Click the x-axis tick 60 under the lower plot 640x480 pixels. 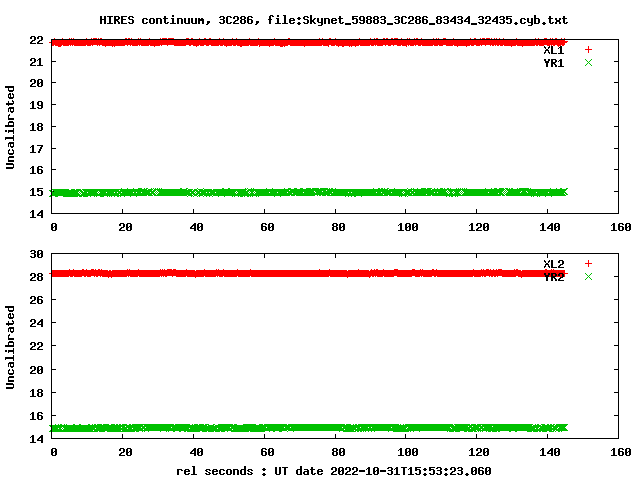tap(267, 452)
